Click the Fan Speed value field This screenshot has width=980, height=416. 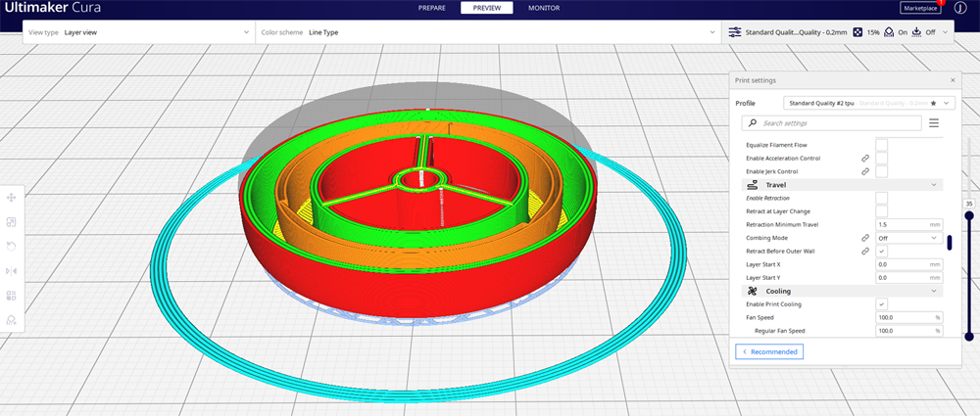pyautogui.click(x=909, y=318)
